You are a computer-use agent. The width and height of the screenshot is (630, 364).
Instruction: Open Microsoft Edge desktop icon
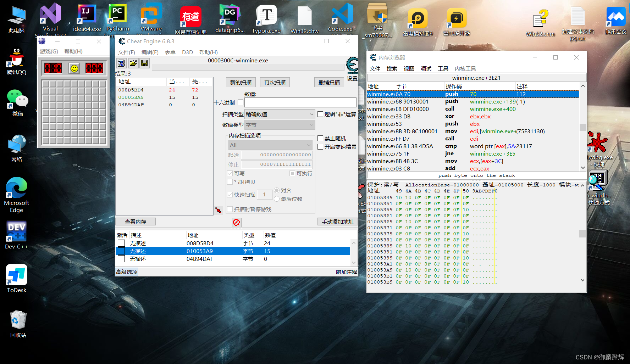click(x=16, y=195)
